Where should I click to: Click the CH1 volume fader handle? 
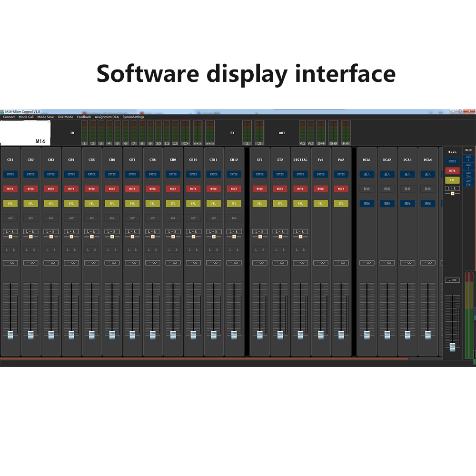(x=10, y=335)
